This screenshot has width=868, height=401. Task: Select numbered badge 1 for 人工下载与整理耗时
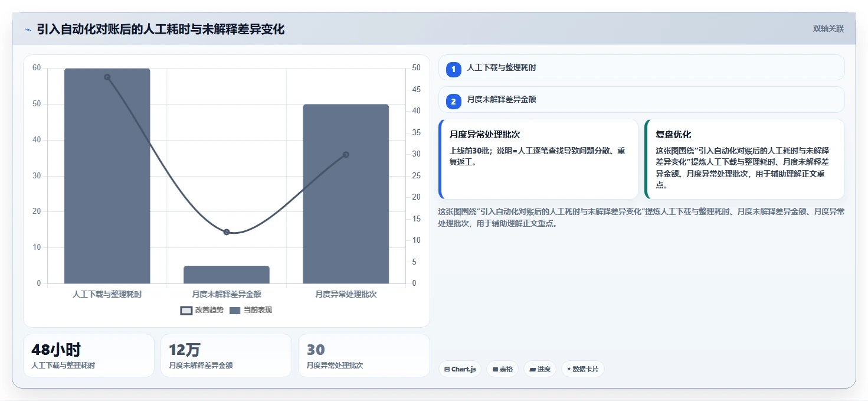pos(453,70)
